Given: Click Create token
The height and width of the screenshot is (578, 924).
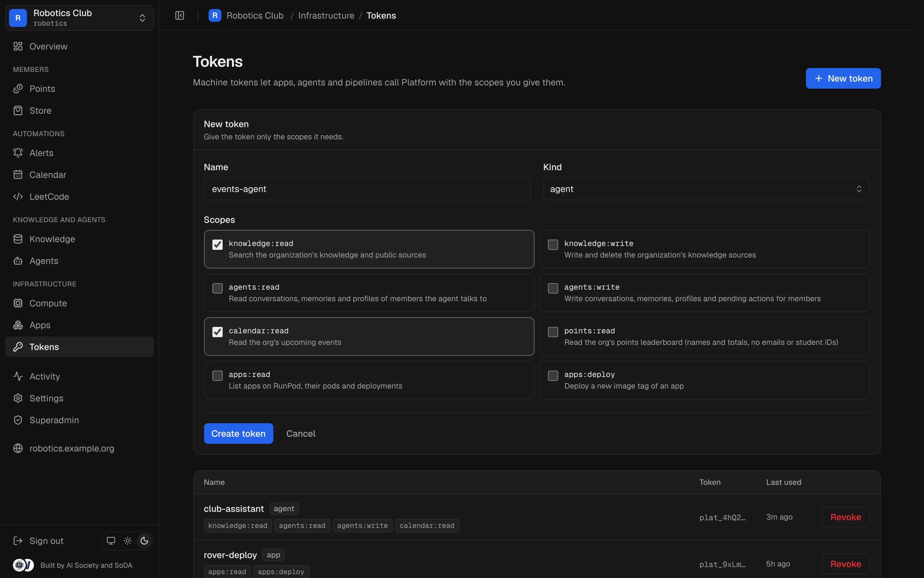Looking at the screenshot, I should click(x=238, y=433).
